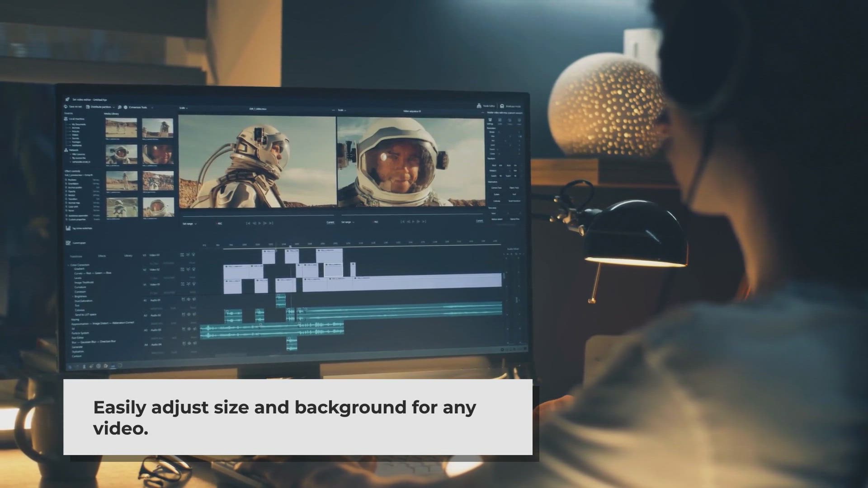Select the bottom-right Media Library thumbnail
This screenshot has height=488, width=868.
click(x=159, y=207)
